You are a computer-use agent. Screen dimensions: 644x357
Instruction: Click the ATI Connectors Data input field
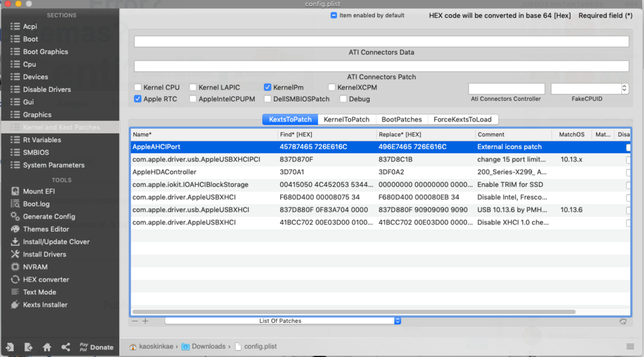(x=381, y=42)
